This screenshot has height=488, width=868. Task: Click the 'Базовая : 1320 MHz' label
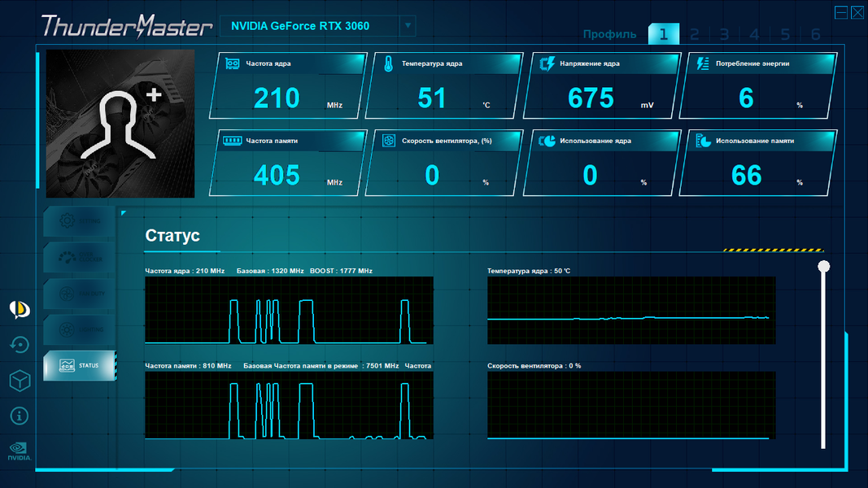[x=270, y=271]
